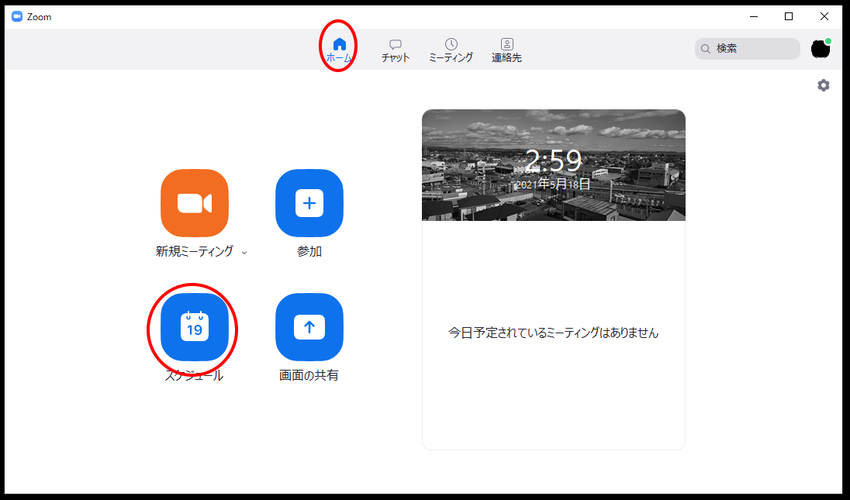Minimize the Zoom window
850x500 pixels.
(754, 17)
